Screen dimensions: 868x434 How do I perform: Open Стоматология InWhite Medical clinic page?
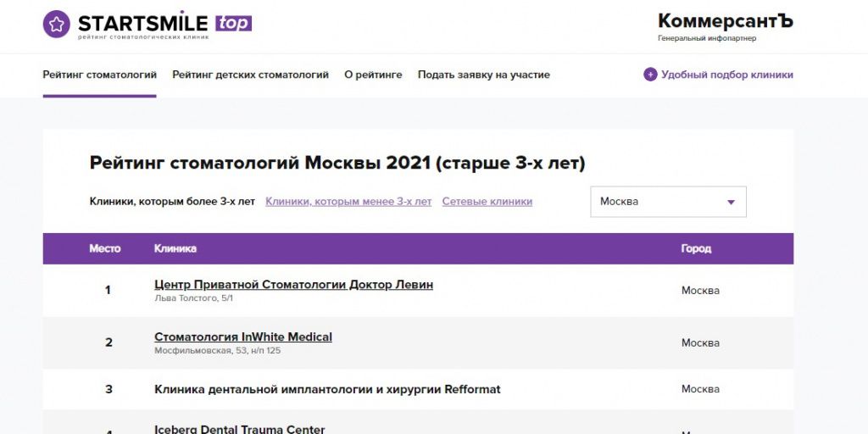[x=243, y=337]
